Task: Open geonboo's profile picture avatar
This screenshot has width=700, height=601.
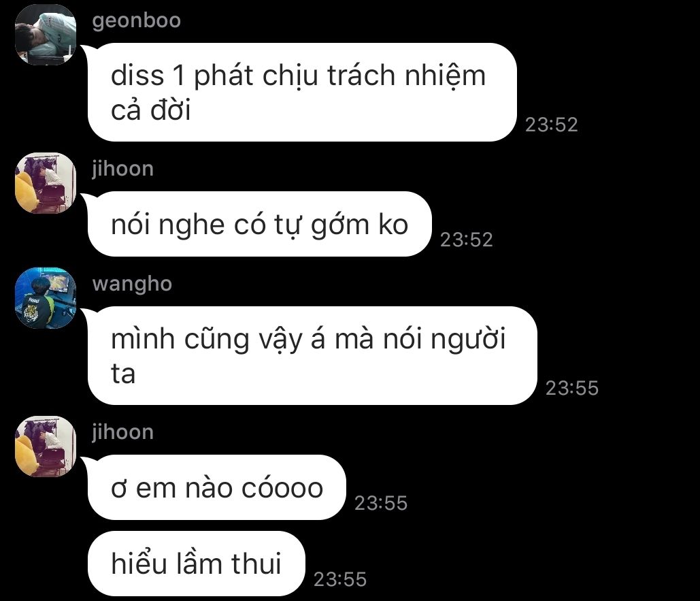Action: coord(46,35)
